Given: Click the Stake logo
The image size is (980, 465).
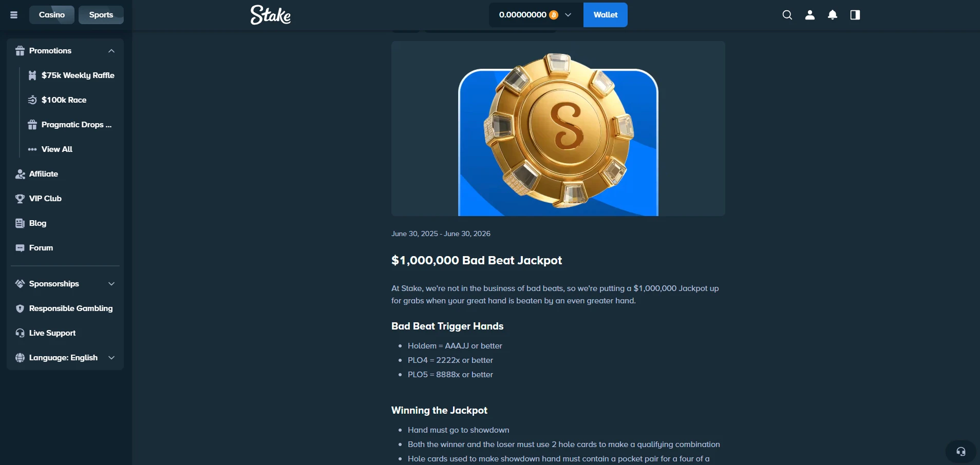Looking at the screenshot, I should (x=271, y=15).
